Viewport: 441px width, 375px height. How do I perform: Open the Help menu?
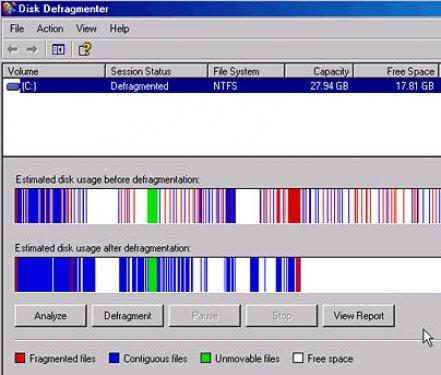pos(119,29)
